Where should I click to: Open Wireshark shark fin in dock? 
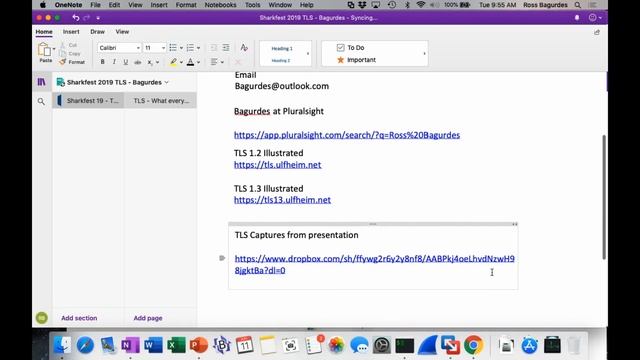(x=427, y=345)
